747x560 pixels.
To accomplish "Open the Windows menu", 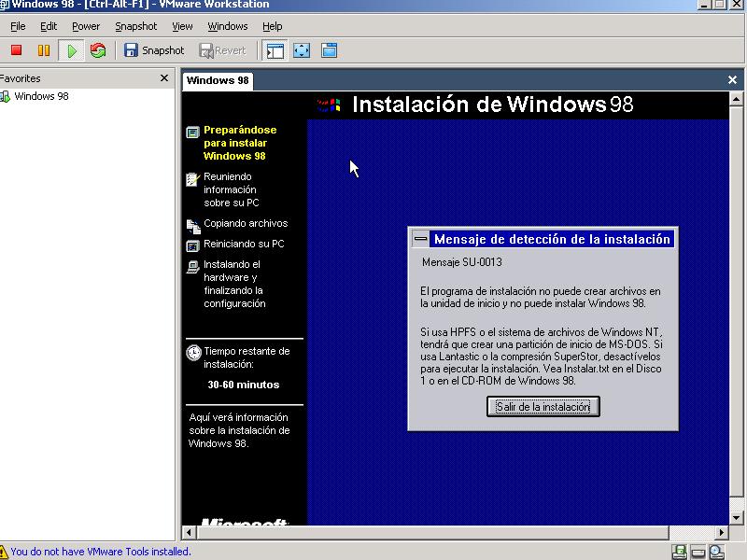I will [227, 26].
